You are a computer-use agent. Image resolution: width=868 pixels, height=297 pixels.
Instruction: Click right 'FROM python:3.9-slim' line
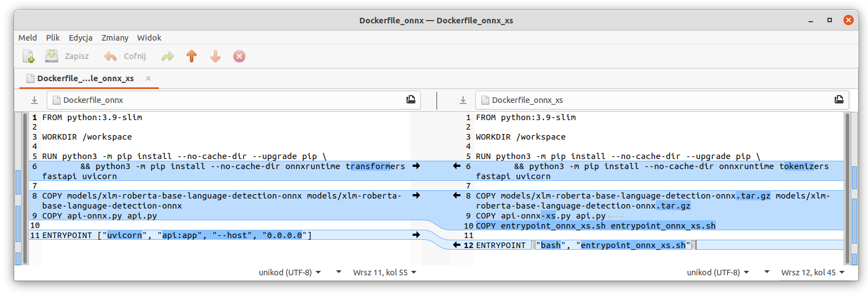[x=526, y=117]
